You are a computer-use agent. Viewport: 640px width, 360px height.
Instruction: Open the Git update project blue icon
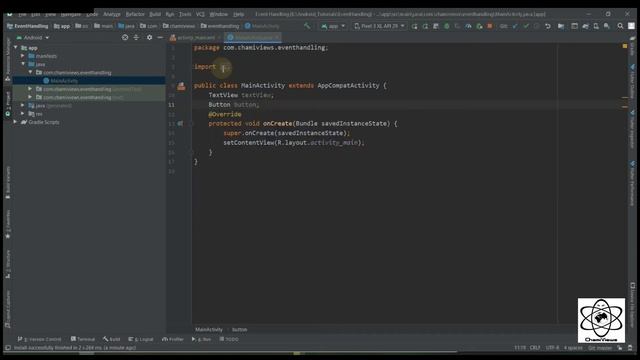pyautogui.click(x=515, y=26)
